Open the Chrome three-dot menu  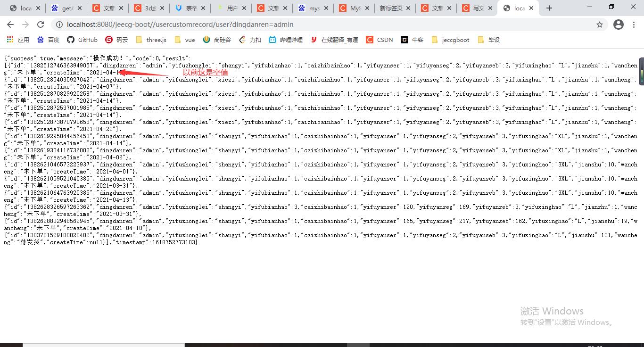(634, 25)
